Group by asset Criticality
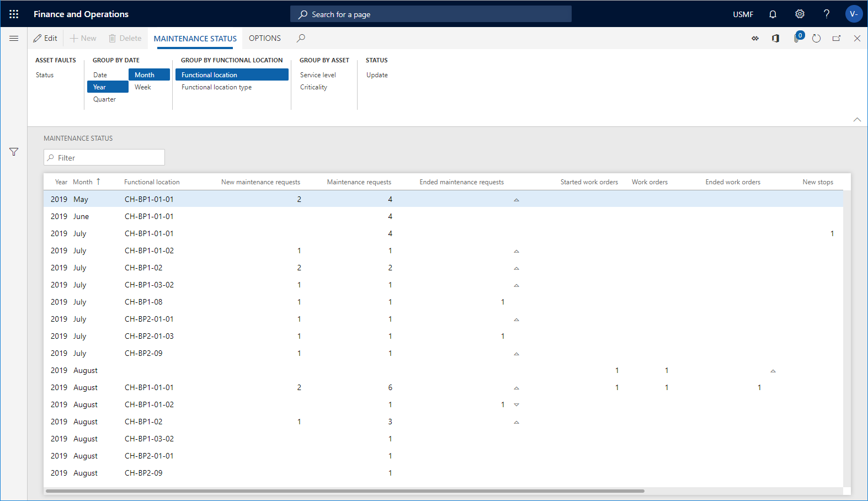This screenshot has height=501, width=868. coord(313,87)
